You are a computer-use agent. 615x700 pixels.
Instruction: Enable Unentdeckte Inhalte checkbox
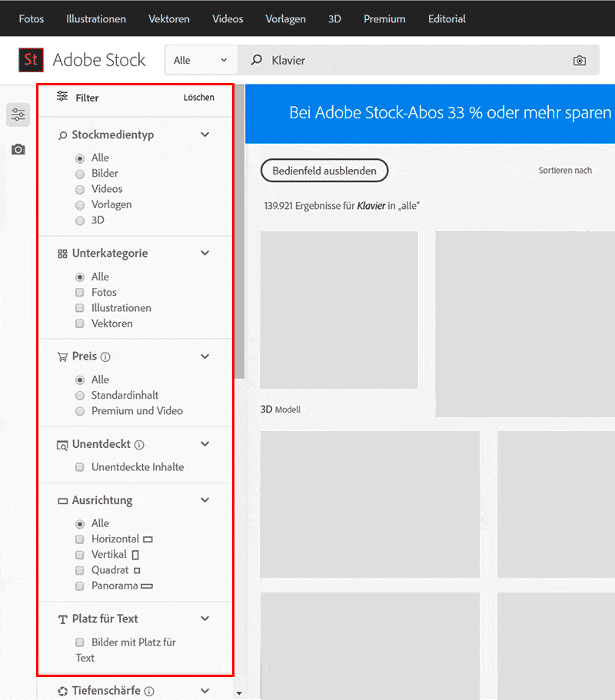point(80,468)
